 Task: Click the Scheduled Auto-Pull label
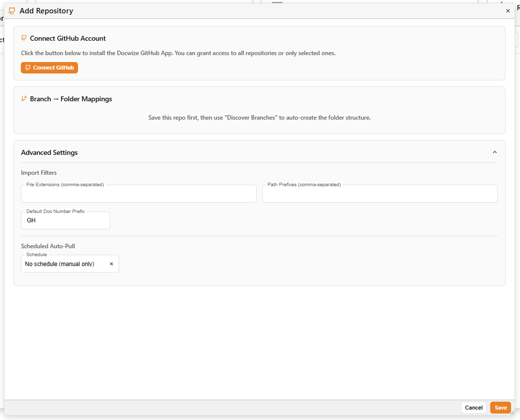48,246
